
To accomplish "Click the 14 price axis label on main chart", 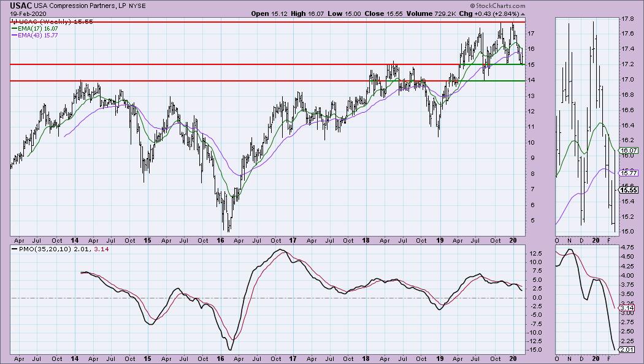I will pos(531,80).
